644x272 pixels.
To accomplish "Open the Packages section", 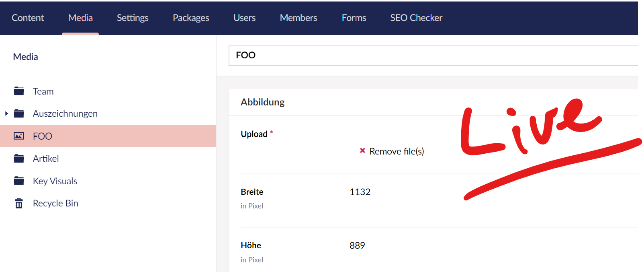I will point(191,18).
